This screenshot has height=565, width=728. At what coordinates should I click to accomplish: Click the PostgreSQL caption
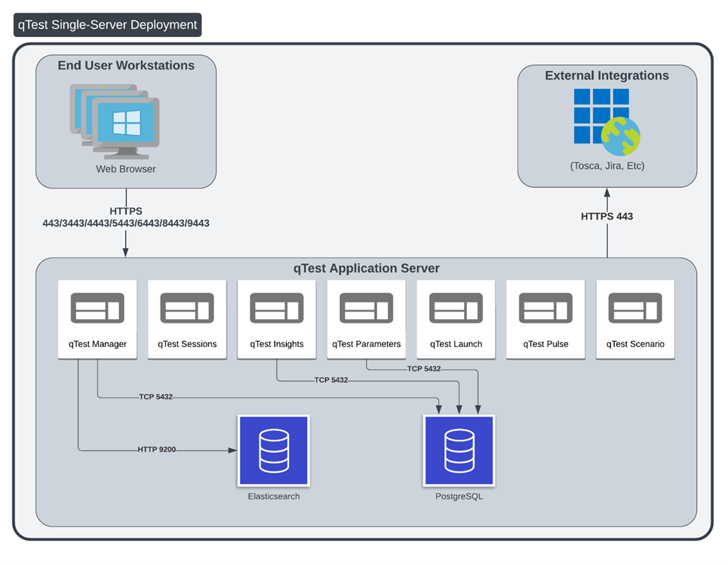[x=459, y=496]
